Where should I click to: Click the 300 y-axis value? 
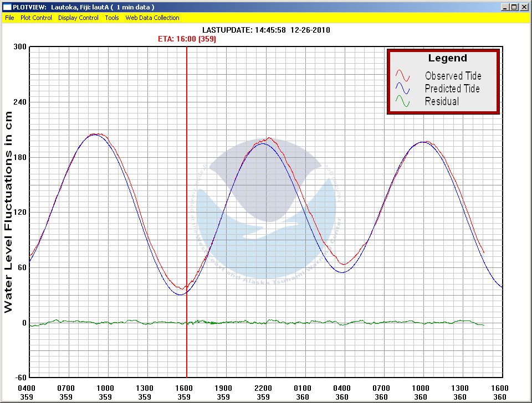[x=20, y=46]
